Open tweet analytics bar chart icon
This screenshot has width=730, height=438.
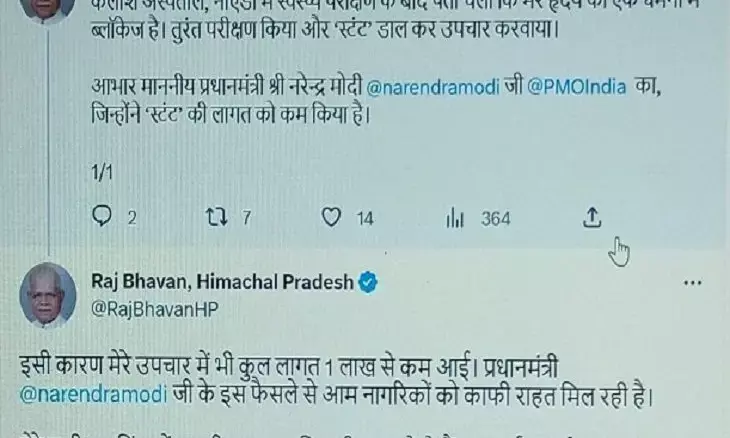pyautogui.click(x=455, y=218)
